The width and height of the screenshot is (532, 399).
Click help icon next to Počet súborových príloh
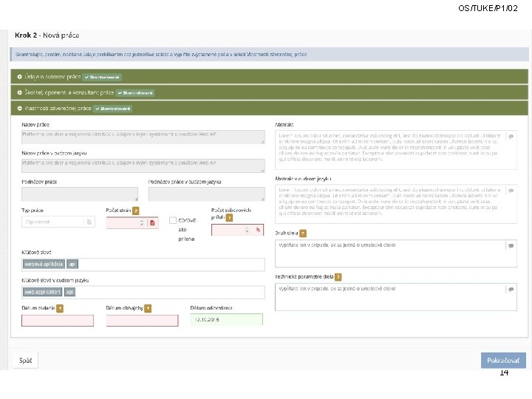click(x=229, y=217)
